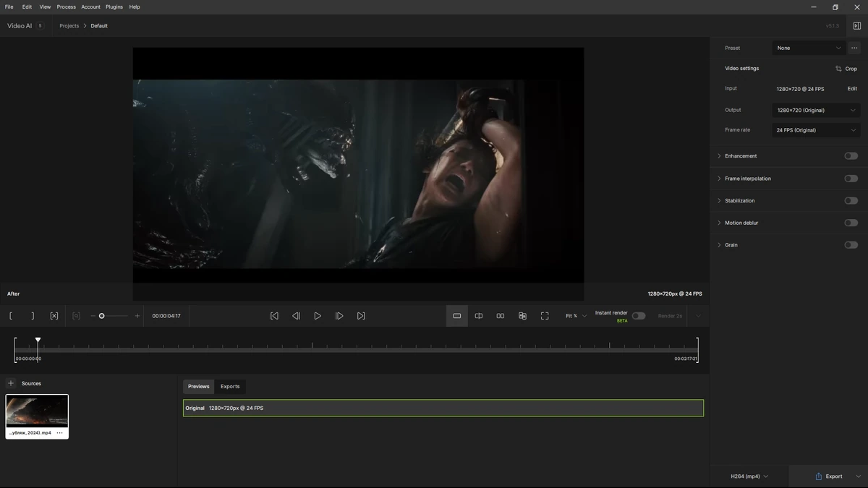Screen dimensions: 868x488
Task: Go to Projects breadcrumb
Action: coord(69,26)
